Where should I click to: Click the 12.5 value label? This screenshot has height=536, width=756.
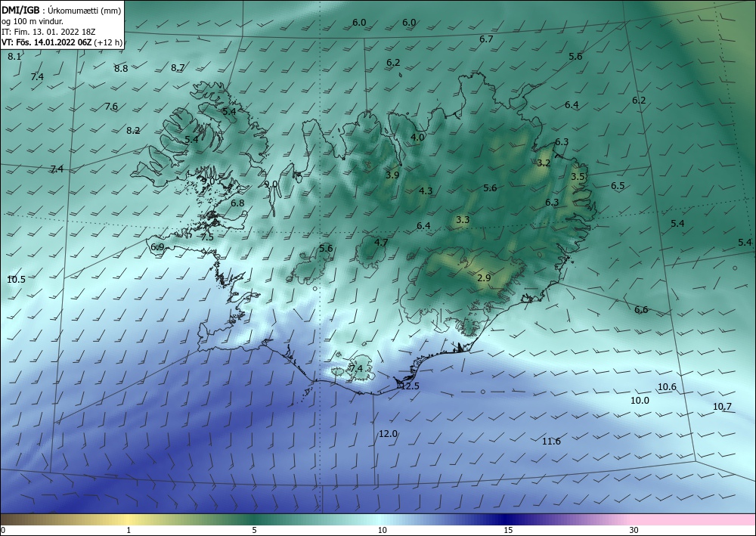click(x=411, y=386)
